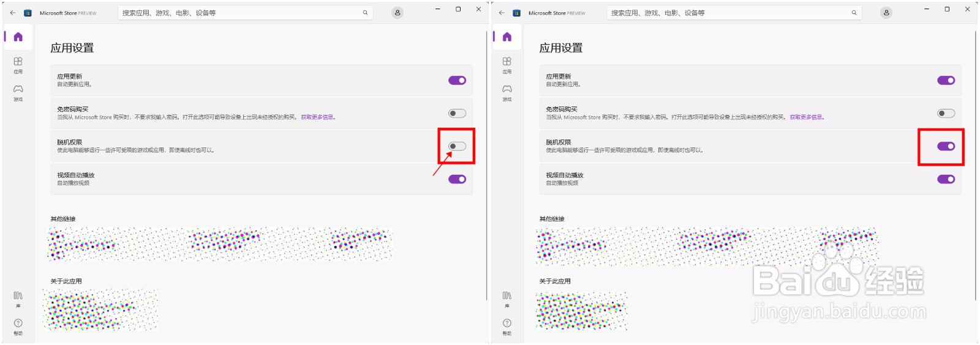The image size is (980, 345).
Task: Toggle 视频自动播放 switch in left window
Action: [457, 179]
